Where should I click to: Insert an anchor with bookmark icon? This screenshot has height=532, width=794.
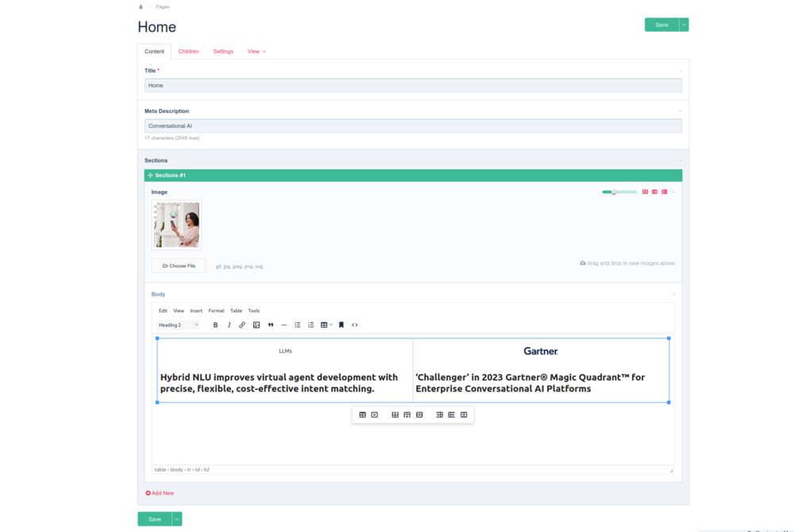click(341, 325)
